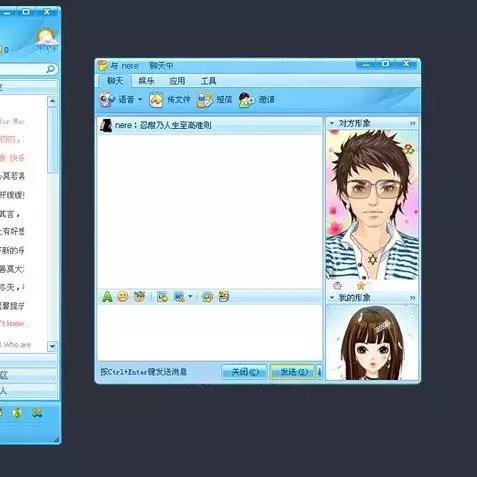This screenshot has height=477, width=477.
Task: Click the screenshot capture icon
Action: click(x=179, y=296)
